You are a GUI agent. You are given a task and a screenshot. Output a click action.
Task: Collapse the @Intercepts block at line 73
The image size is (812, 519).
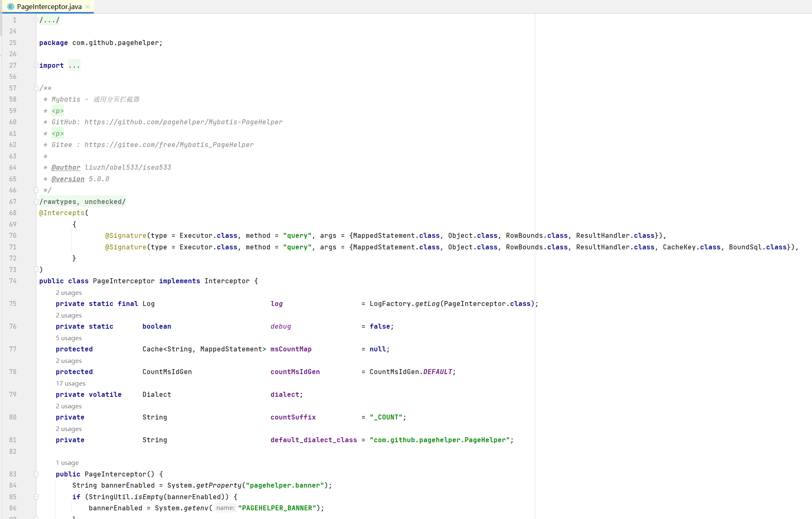[x=36, y=270]
